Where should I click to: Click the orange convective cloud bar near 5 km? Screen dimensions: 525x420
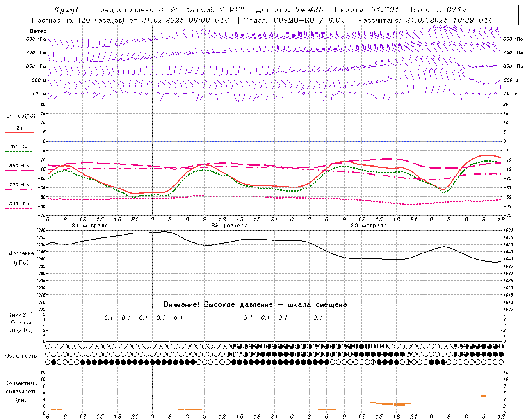tap(484, 396)
